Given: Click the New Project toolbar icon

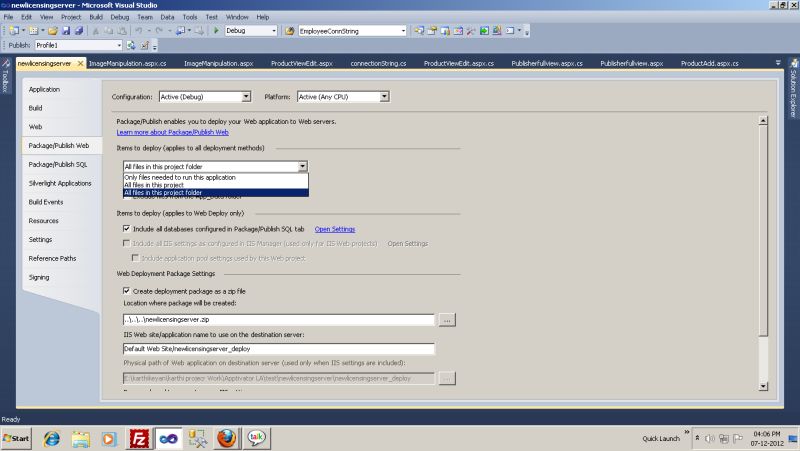Looking at the screenshot, I should (14, 31).
